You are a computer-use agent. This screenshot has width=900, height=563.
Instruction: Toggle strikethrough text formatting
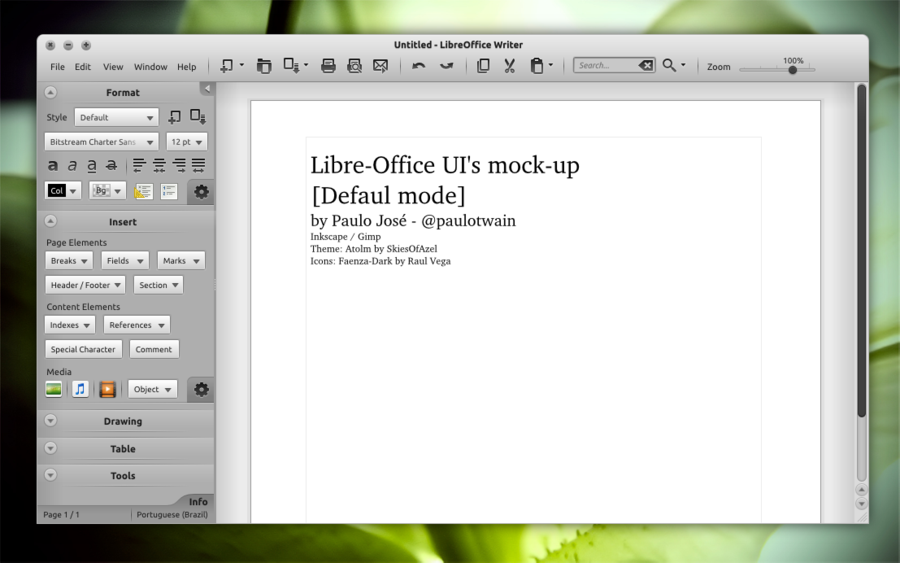(111, 165)
